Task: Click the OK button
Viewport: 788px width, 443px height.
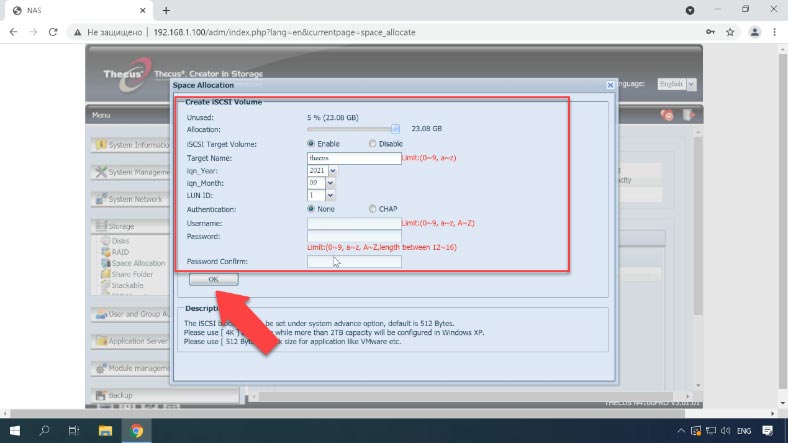Action: coord(214,279)
